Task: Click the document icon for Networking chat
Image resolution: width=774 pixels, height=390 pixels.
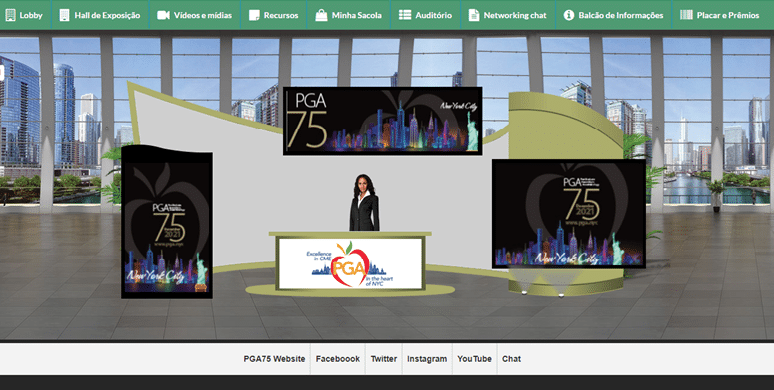Action: (x=473, y=15)
